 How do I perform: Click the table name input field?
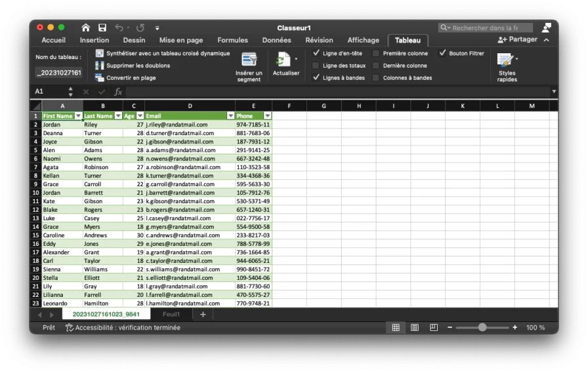click(59, 73)
